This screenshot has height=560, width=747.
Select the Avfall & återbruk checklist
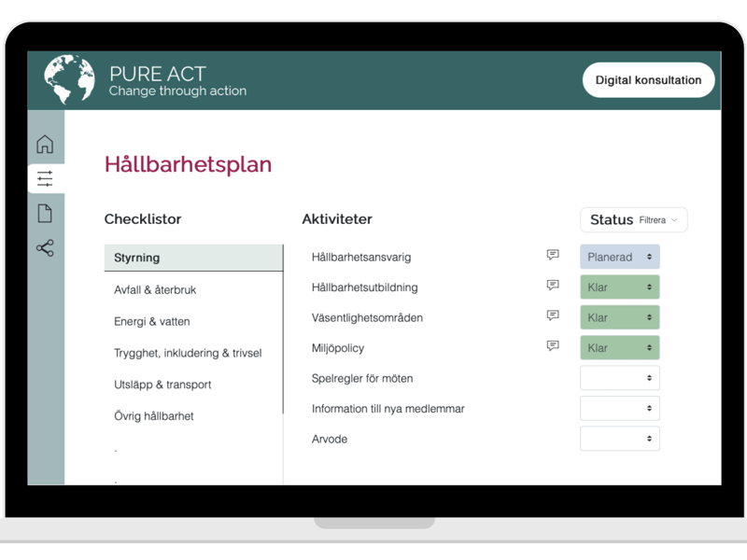click(x=155, y=290)
